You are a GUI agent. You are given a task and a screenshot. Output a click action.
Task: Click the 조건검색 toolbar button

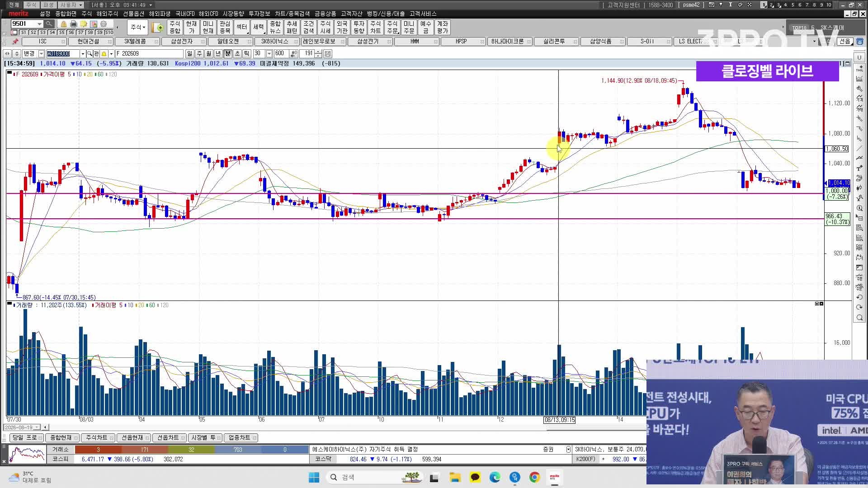pyautogui.click(x=308, y=28)
